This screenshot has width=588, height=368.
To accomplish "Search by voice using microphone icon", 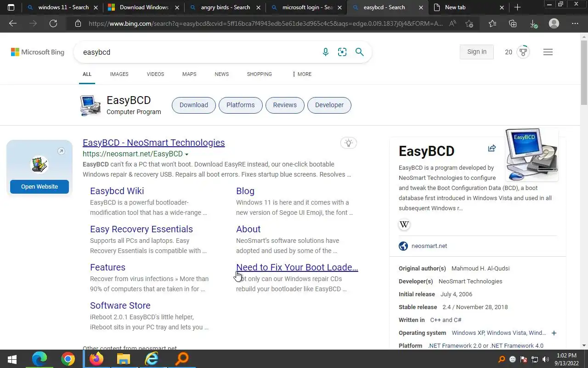I will point(326,52).
